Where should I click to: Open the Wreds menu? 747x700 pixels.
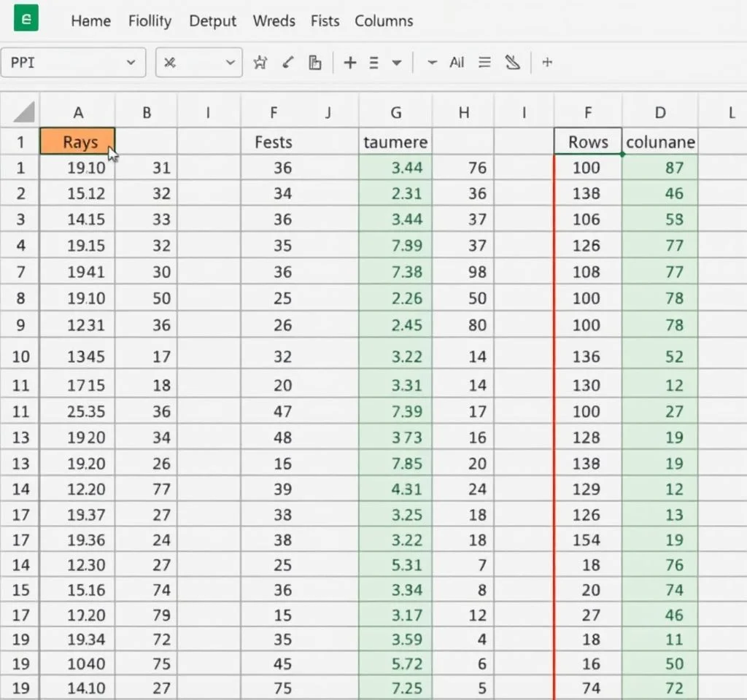click(274, 21)
